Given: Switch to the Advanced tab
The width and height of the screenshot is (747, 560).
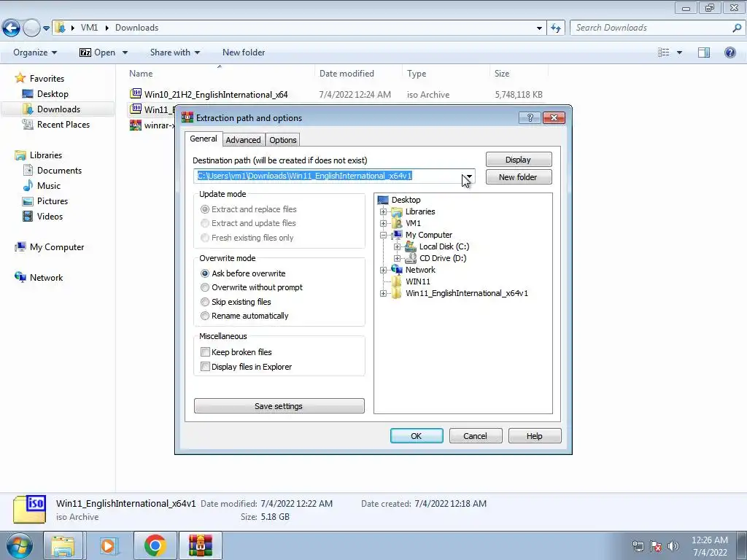Looking at the screenshot, I should pyautogui.click(x=243, y=139).
